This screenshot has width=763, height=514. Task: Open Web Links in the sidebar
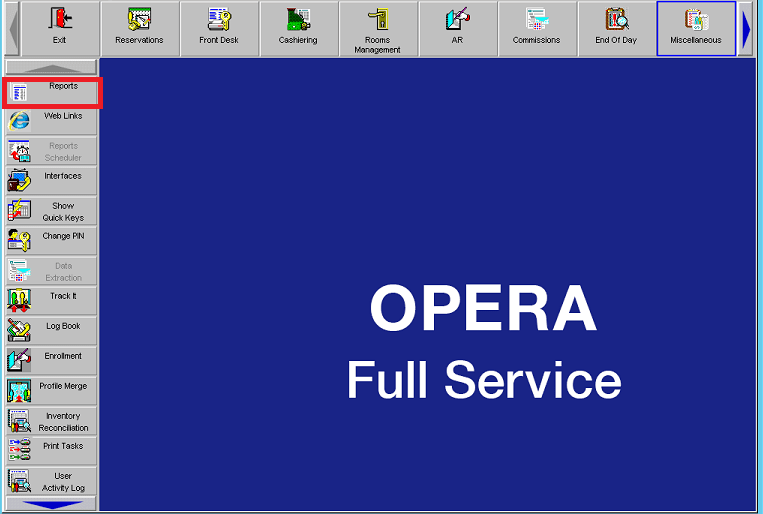pyautogui.click(x=52, y=122)
